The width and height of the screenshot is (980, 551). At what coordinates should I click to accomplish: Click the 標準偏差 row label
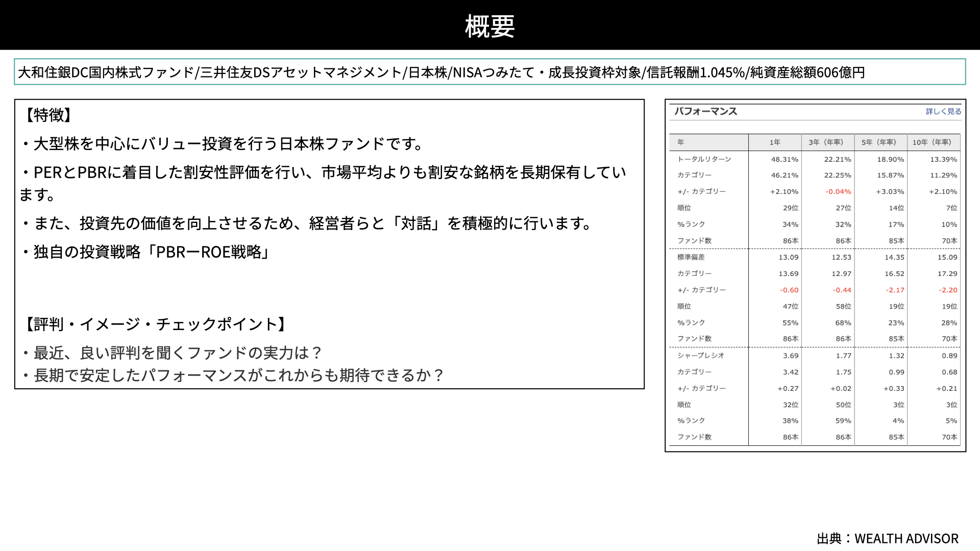[691, 257]
